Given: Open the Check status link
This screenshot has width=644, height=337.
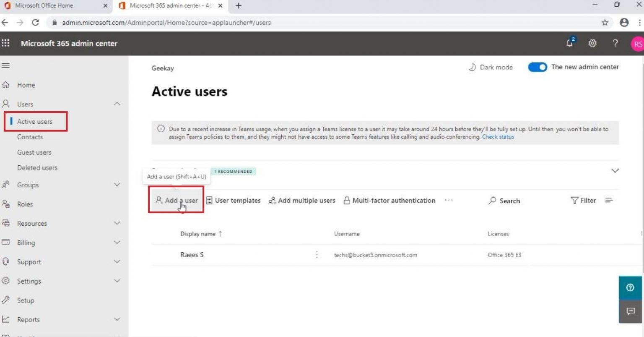Looking at the screenshot, I should [x=498, y=136].
